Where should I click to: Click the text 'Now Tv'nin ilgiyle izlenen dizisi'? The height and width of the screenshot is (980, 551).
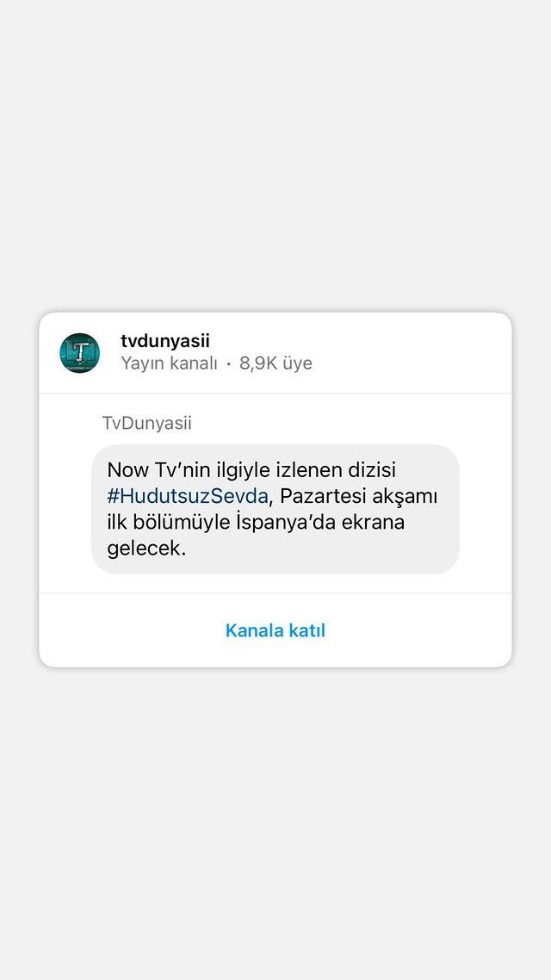tap(251, 470)
